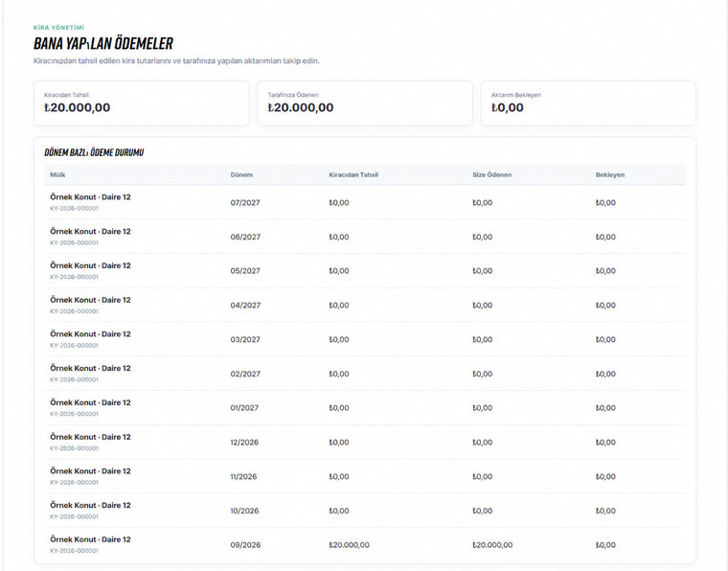The image size is (728, 571).
Task: Select the period cell 12/2026
Action: (244, 443)
